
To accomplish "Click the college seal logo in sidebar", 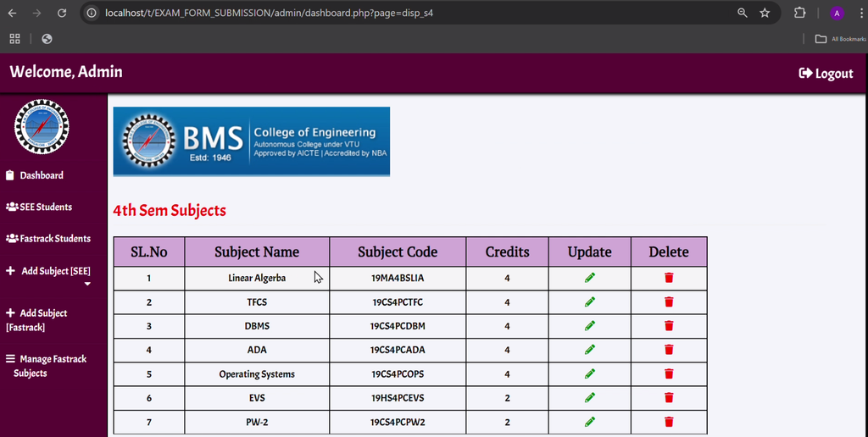I will [42, 127].
